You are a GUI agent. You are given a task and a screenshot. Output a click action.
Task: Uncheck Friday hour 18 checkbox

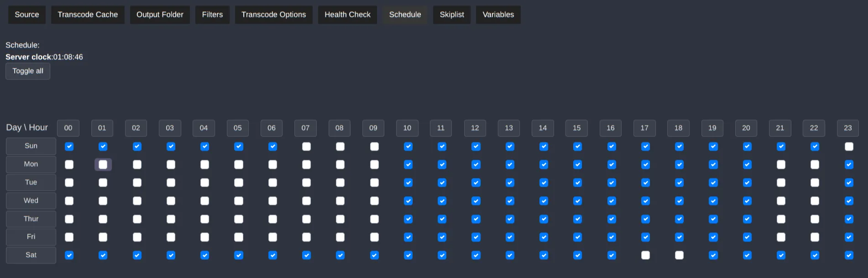pos(680,237)
